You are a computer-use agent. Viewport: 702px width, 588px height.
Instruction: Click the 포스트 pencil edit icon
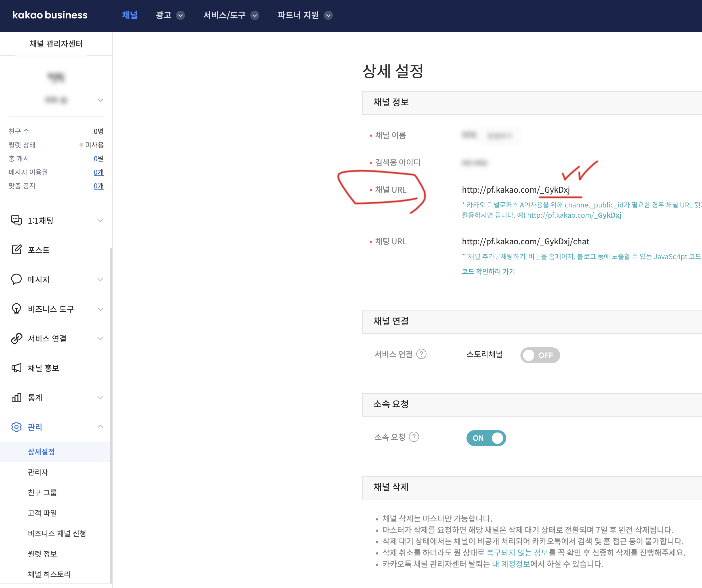tap(16, 250)
